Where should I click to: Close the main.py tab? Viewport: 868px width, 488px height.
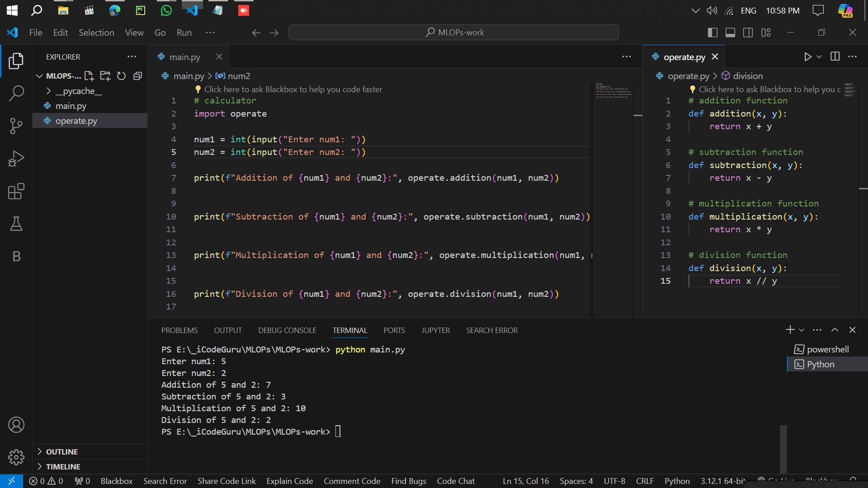click(x=219, y=56)
